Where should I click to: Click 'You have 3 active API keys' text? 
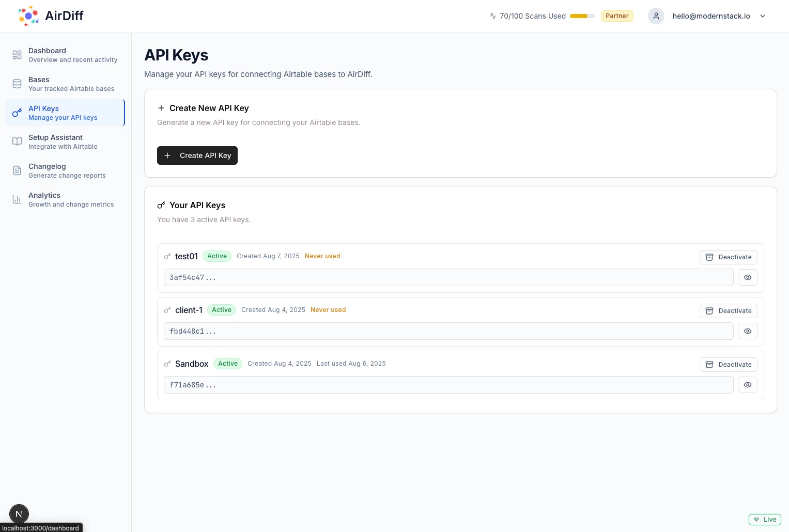pyautogui.click(x=204, y=220)
